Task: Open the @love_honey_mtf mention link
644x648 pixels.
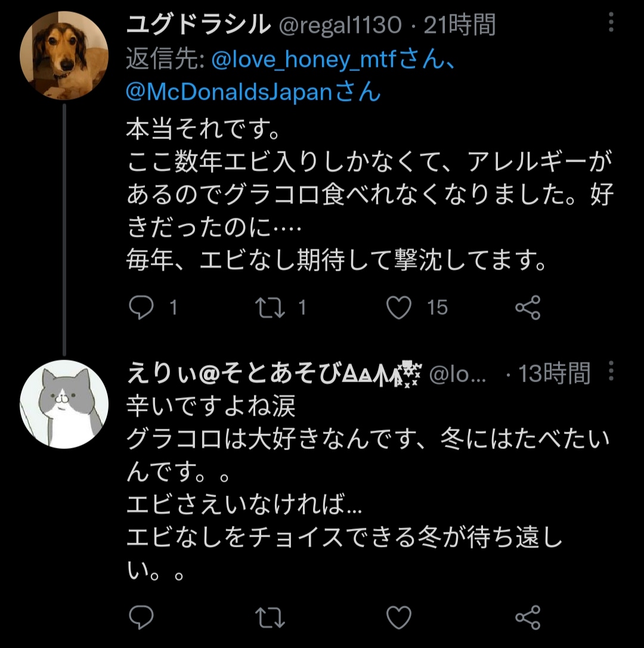Action: 304,60
